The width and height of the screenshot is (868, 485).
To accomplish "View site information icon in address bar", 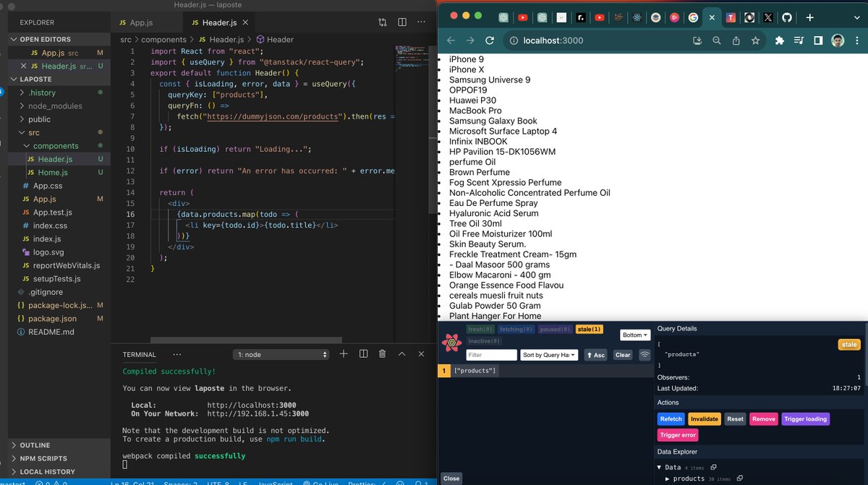I will click(512, 40).
